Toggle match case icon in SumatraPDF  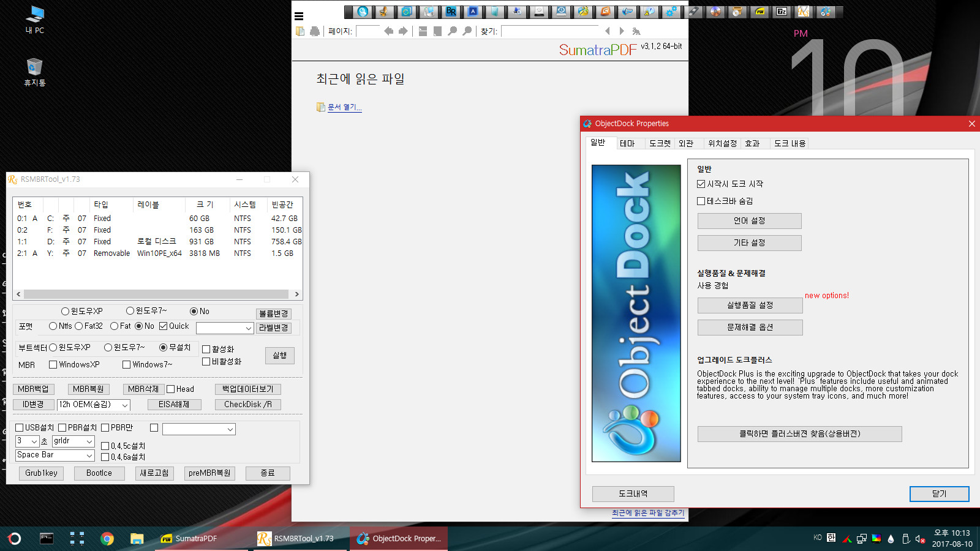636,31
